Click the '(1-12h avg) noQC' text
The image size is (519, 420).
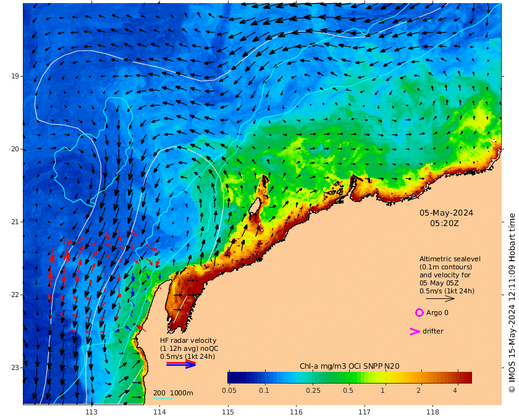pyautogui.click(x=189, y=348)
